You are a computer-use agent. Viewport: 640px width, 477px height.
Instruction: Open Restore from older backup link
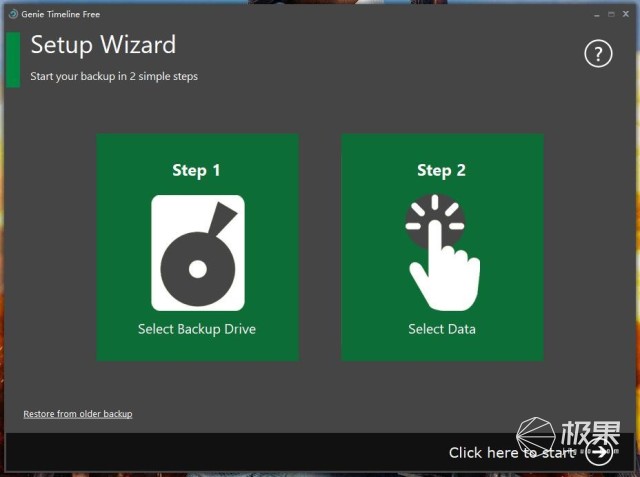click(x=78, y=414)
